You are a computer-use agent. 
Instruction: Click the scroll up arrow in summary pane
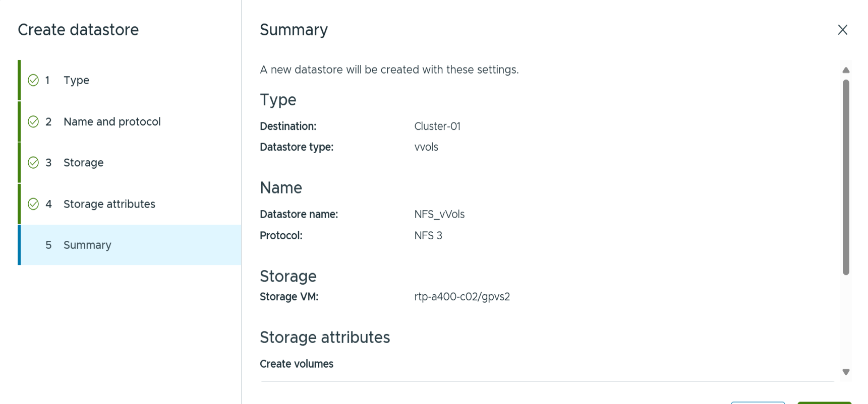click(x=846, y=70)
